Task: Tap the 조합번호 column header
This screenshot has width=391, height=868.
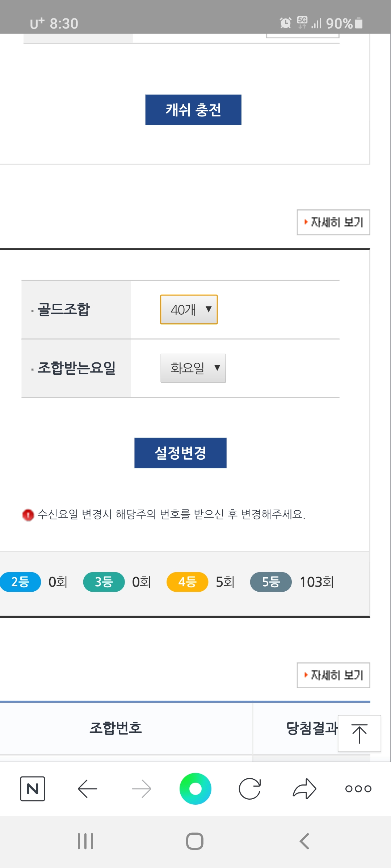Action: pyautogui.click(x=116, y=728)
